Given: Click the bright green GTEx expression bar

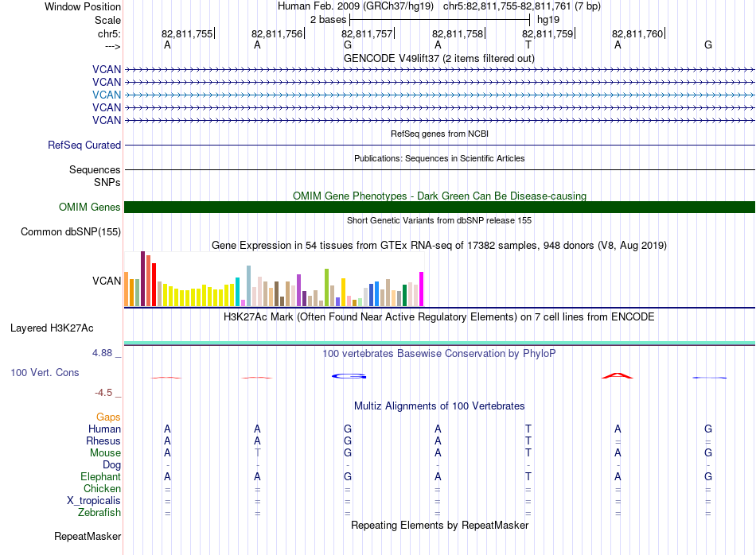Looking at the screenshot, I should [x=326, y=288].
